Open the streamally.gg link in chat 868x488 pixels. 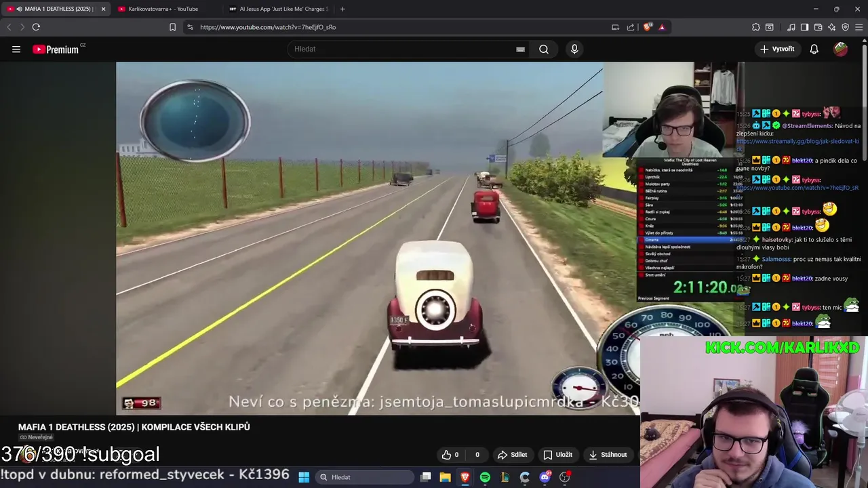798,144
